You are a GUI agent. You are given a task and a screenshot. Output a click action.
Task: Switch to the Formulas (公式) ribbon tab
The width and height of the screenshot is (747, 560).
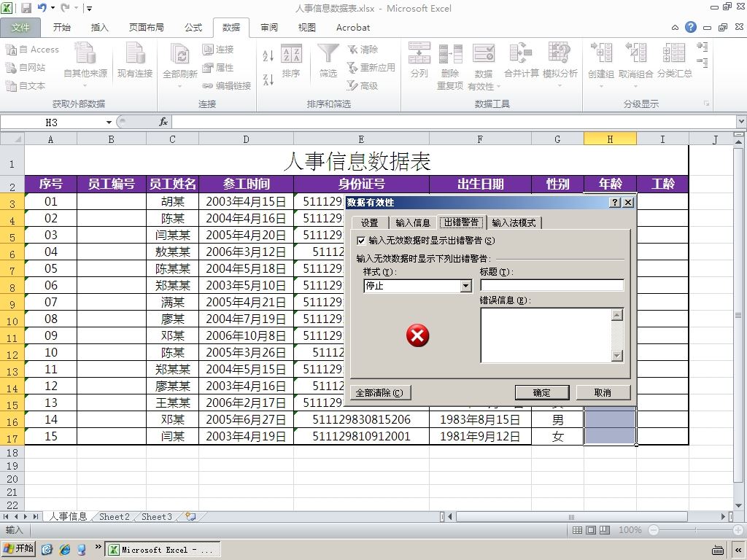click(193, 28)
